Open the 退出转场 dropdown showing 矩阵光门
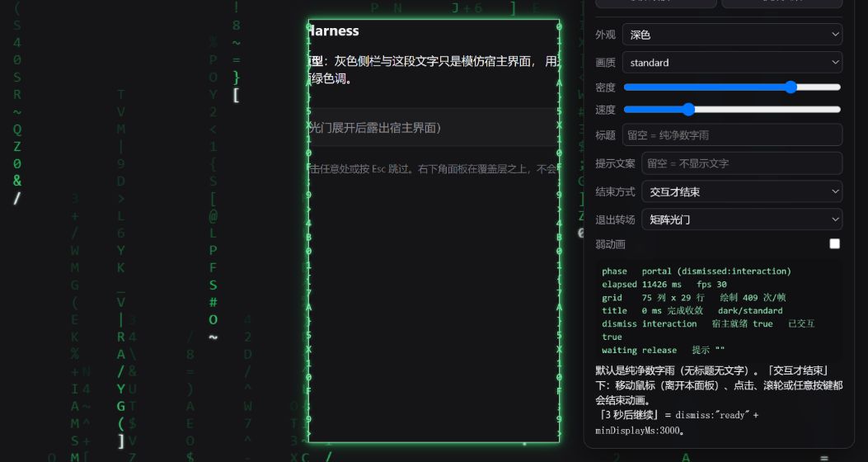 [x=742, y=219]
